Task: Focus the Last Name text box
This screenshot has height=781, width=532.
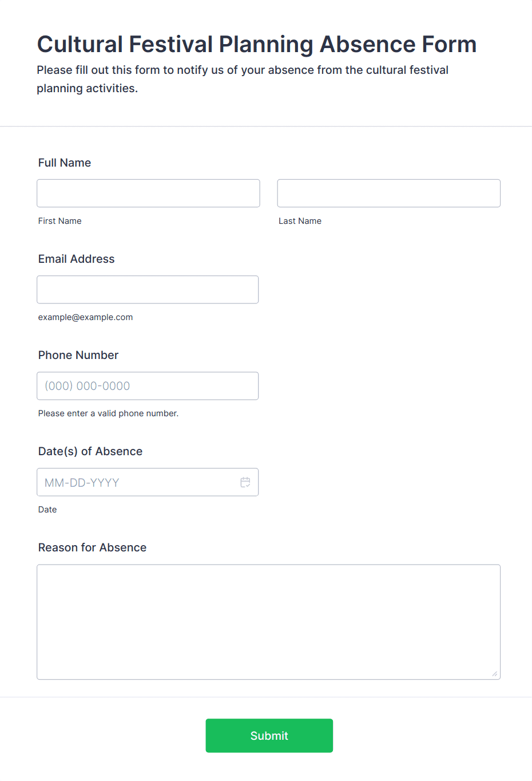Action: (x=389, y=193)
